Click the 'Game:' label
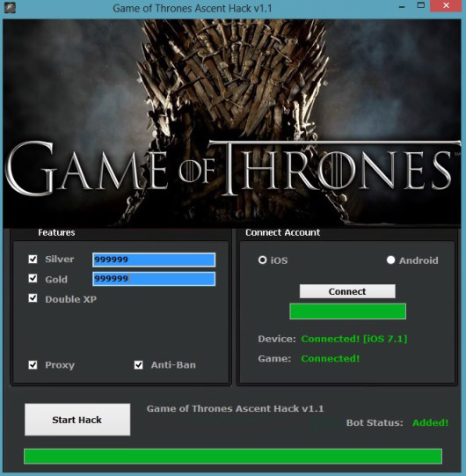Image resolution: width=466 pixels, height=476 pixels. point(274,358)
